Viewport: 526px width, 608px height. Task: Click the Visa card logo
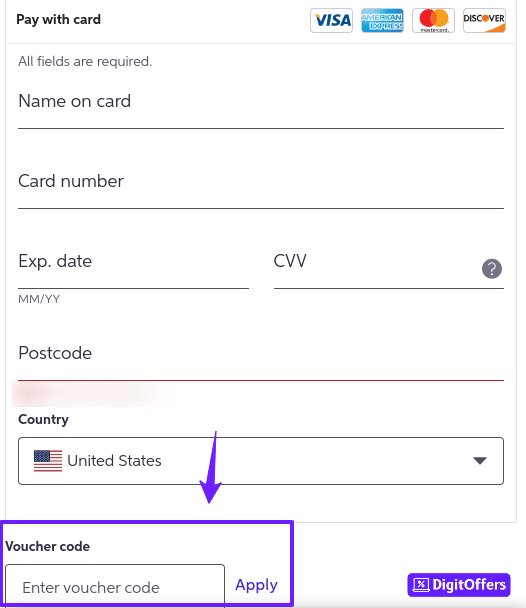coord(331,20)
